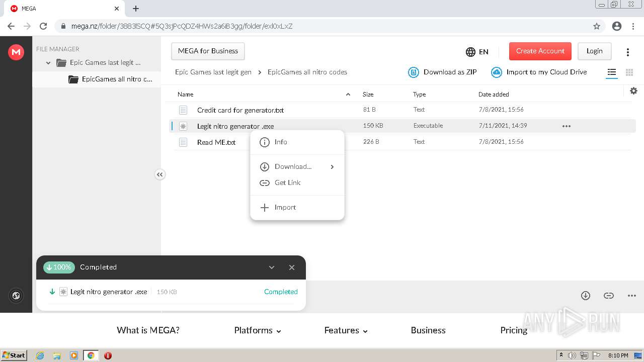
Task: Click the Chrome taskbar button
Action: [x=91, y=355]
